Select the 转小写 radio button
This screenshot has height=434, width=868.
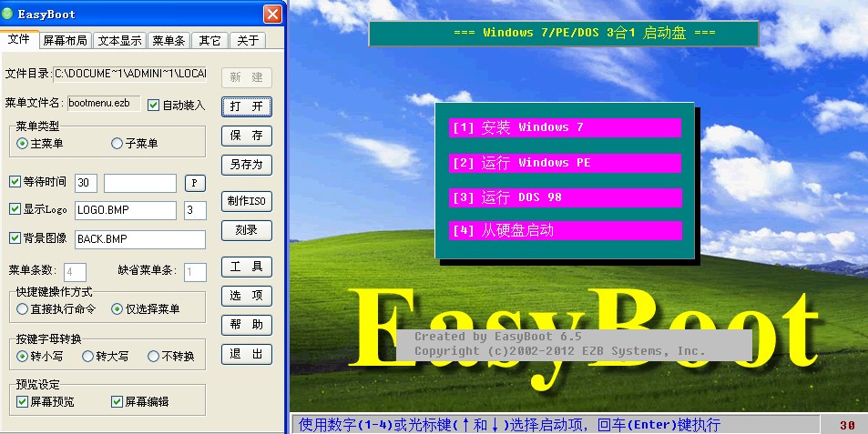coord(22,357)
